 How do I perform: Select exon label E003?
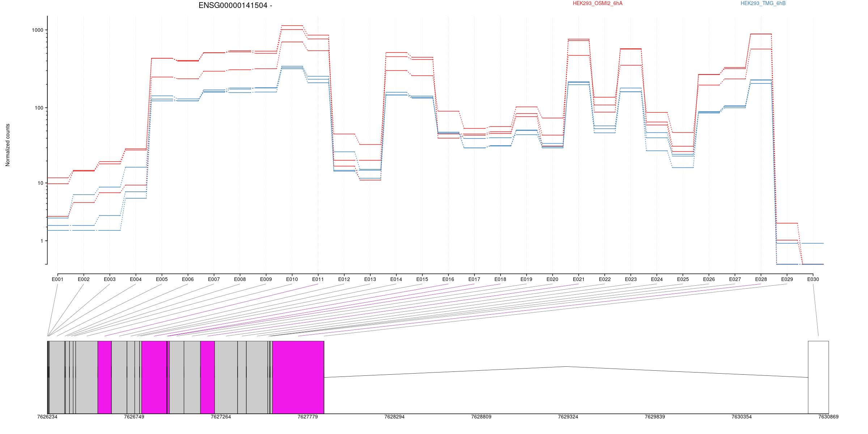(110, 279)
